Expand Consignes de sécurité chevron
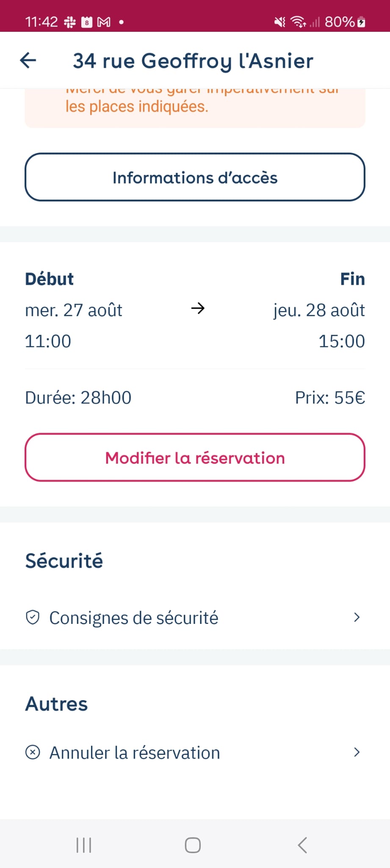The height and width of the screenshot is (868, 390). [x=357, y=618]
